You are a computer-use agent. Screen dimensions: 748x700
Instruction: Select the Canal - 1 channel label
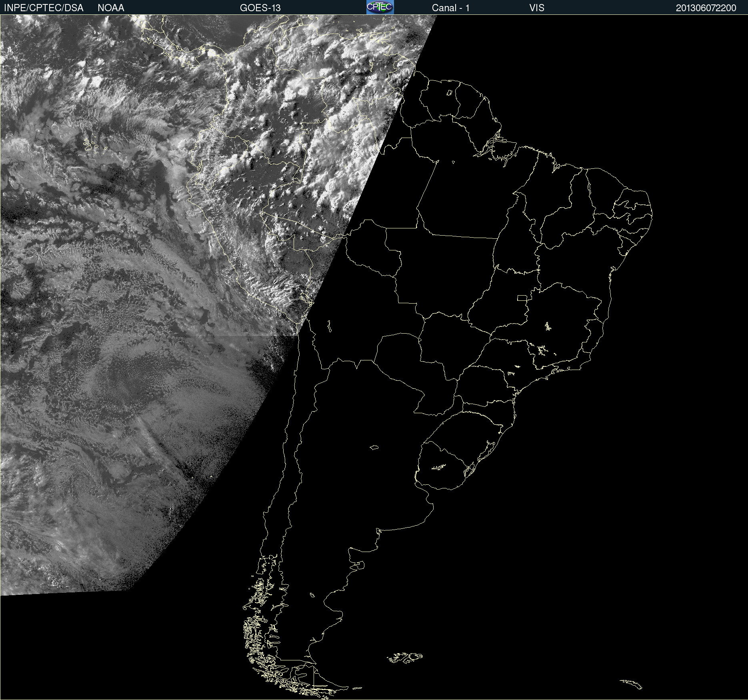click(x=450, y=8)
